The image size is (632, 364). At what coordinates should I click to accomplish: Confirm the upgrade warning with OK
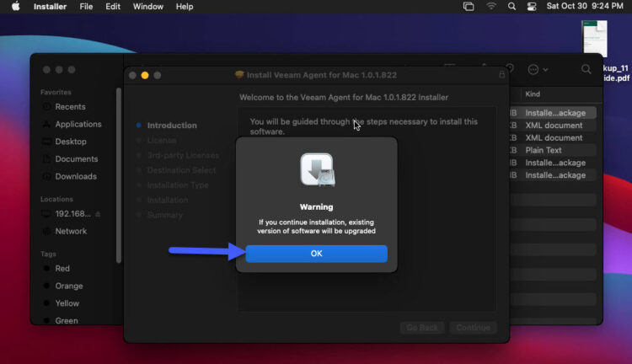tap(316, 254)
